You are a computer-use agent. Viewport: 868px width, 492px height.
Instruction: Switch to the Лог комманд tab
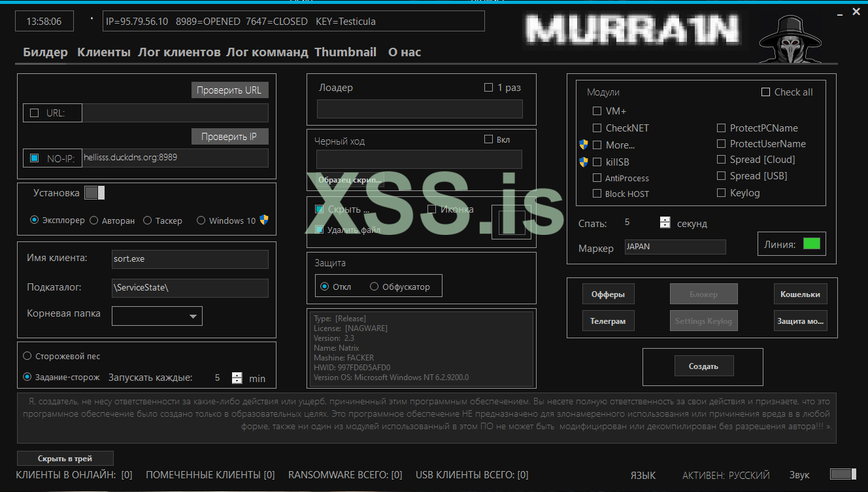click(x=267, y=52)
